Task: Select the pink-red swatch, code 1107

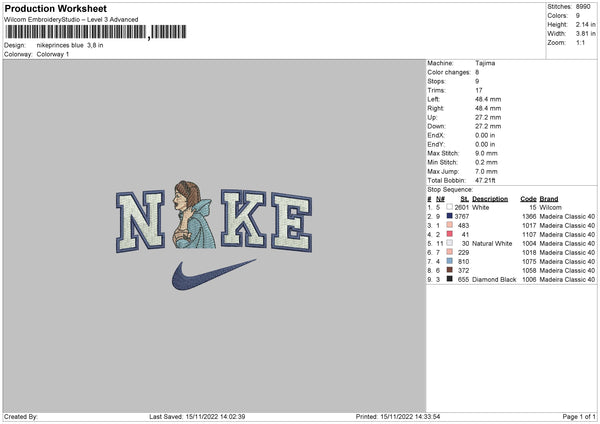Action: pos(449,234)
